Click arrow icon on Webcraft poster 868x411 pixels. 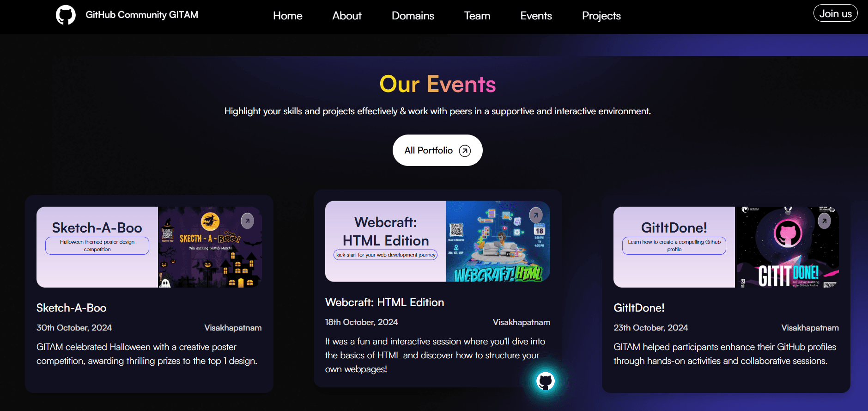pyautogui.click(x=536, y=215)
